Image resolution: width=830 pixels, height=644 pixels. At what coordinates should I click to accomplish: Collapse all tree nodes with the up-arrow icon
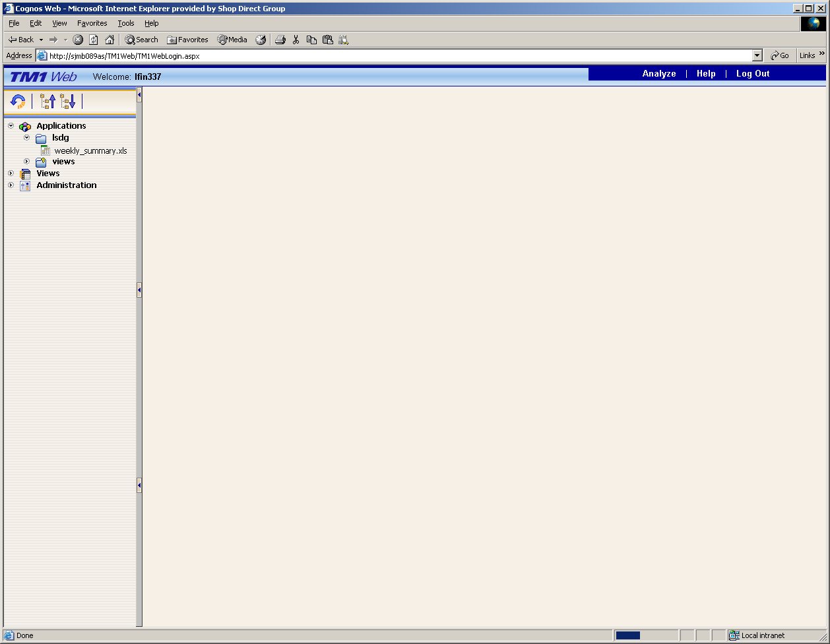point(48,101)
